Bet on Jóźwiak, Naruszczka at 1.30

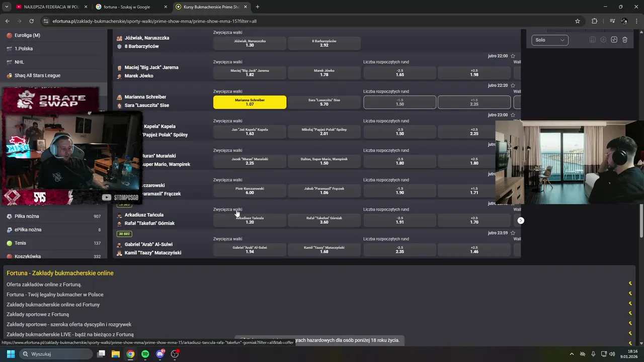[250, 43]
